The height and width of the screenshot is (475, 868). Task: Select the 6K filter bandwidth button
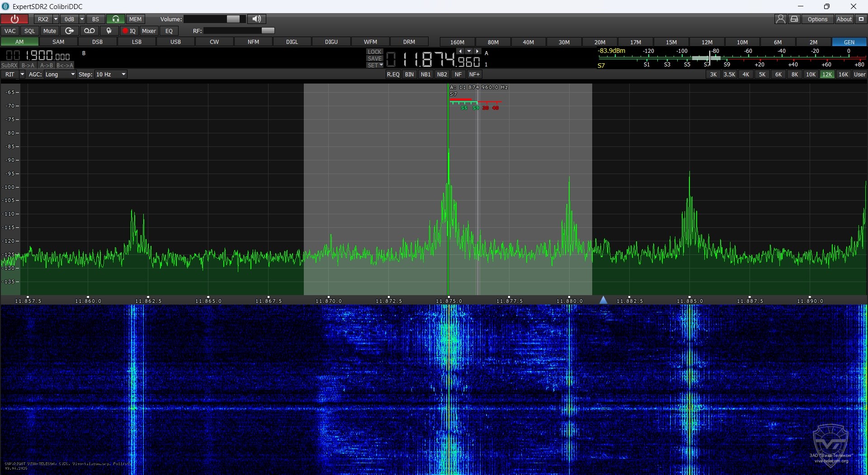778,75
